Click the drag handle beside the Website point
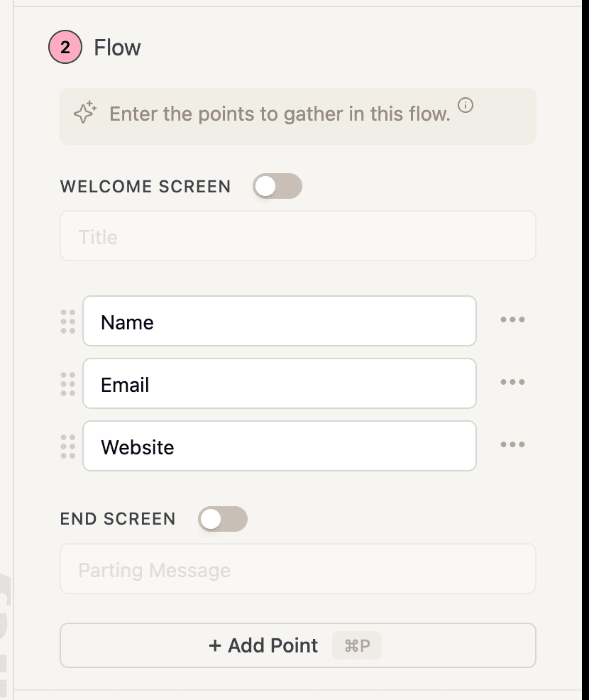Viewport: 589px width, 700px height. [x=68, y=447]
